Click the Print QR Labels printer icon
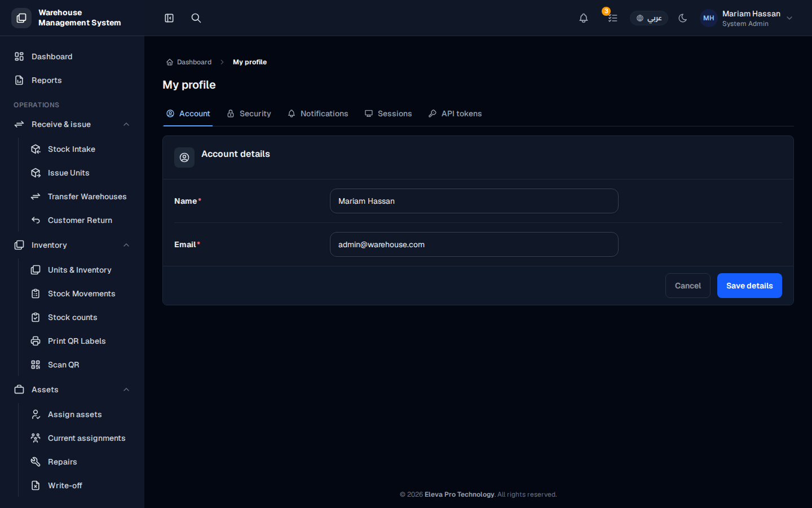 36,341
